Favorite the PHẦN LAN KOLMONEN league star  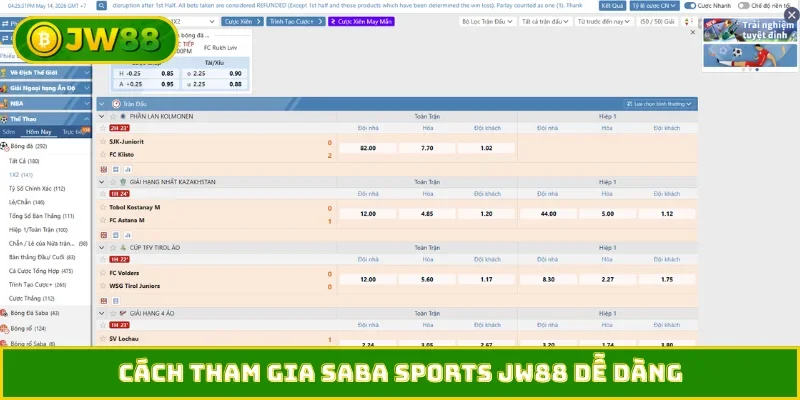click(x=113, y=116)
